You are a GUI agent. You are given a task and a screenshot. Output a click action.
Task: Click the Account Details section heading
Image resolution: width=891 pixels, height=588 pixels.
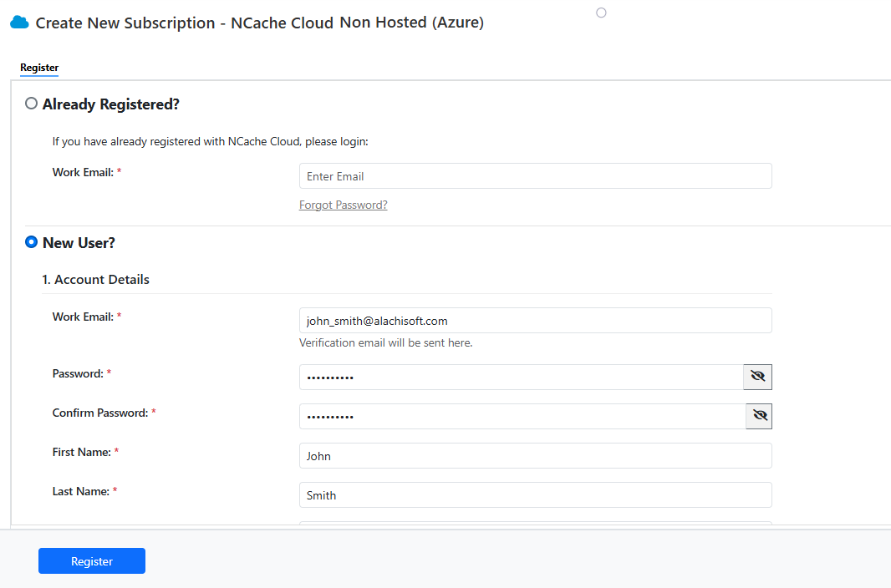96,280
